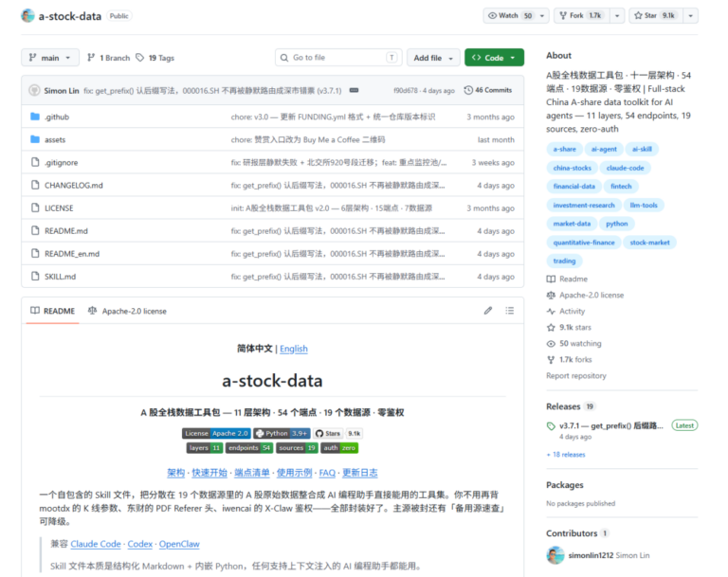This screenshot has height=577, width=728.
Task: Open README_en.md file name
Action: click(72, 254)
